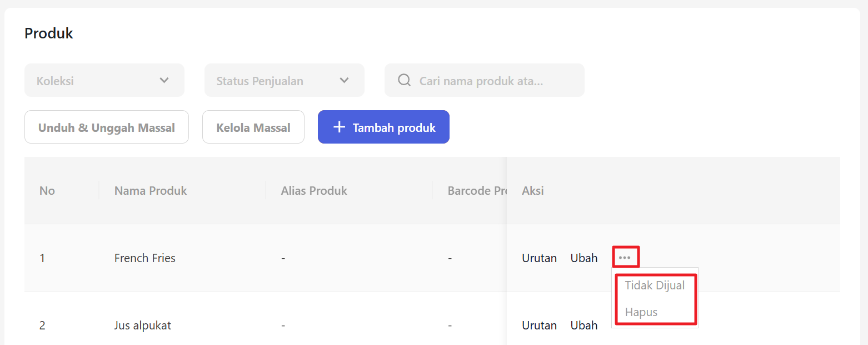
Task: Edit Jus alpukat via Ubah link
Action: [583, 326]
